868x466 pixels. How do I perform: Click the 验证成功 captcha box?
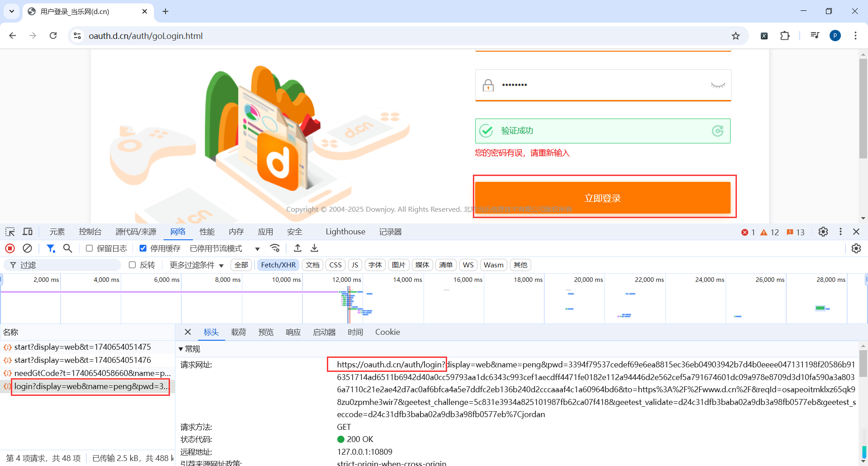[603, 131]
